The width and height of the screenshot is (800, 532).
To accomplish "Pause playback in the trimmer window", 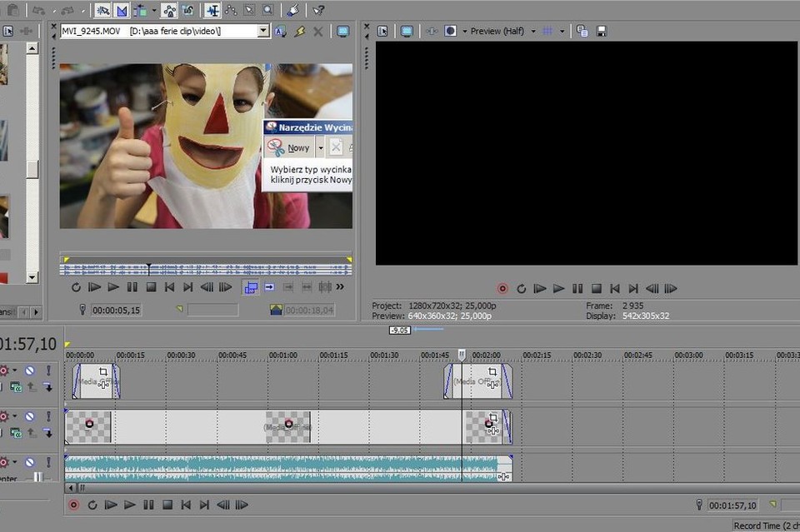I will pyautogui.click(x=132, y=287).
